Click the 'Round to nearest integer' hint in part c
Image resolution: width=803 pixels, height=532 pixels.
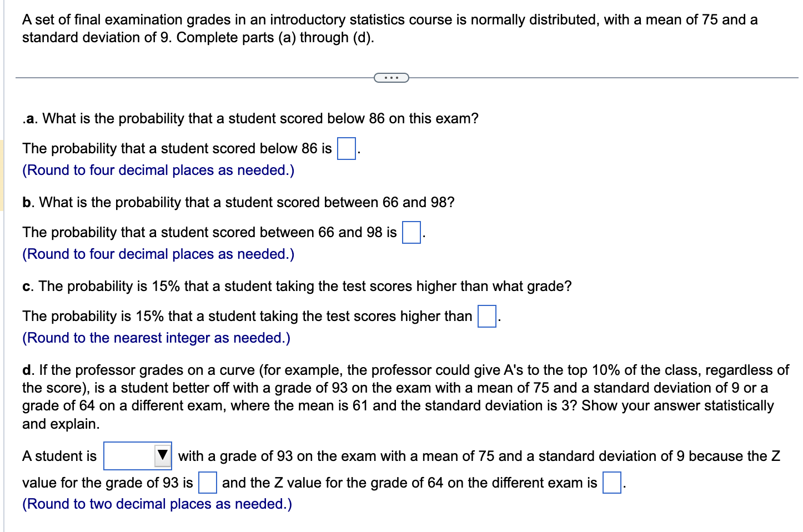[155, 338]
